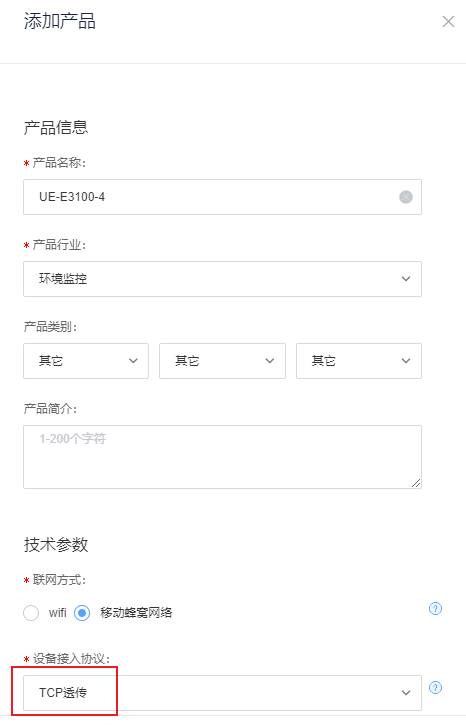The width and height of the screenshot is (466, 725).
Task: Click the chevron in TCP protocol selector
Action: pos(406,693)
